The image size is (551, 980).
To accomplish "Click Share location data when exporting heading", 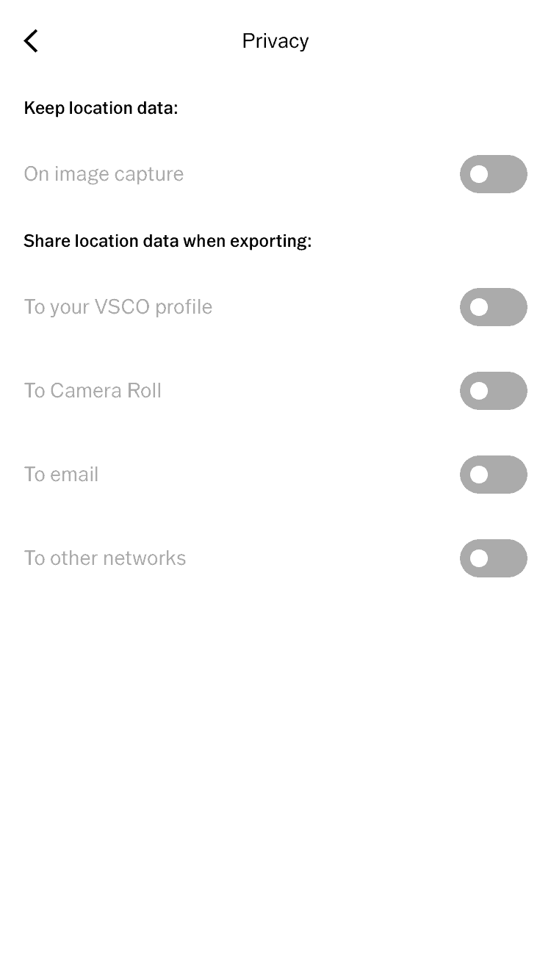I will point(168,241).
